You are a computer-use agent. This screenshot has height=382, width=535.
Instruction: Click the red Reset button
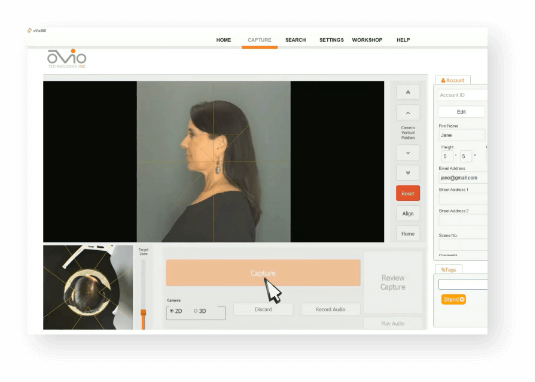[408, 193]
